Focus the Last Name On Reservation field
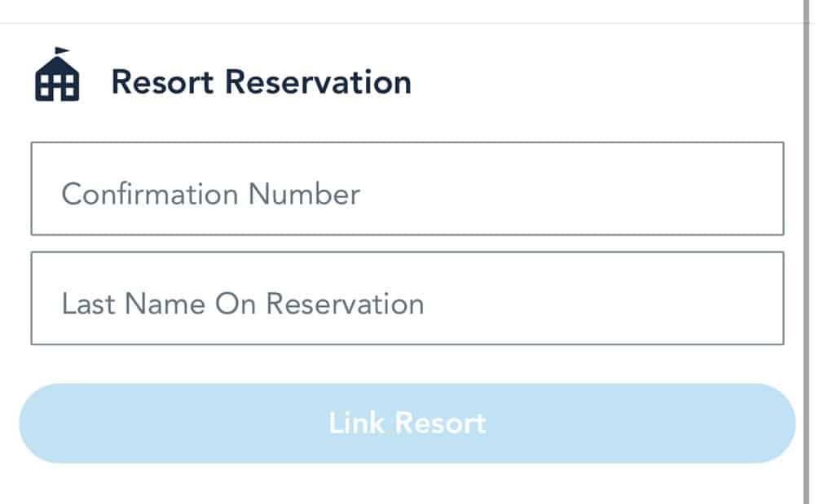 coord(407,298)
